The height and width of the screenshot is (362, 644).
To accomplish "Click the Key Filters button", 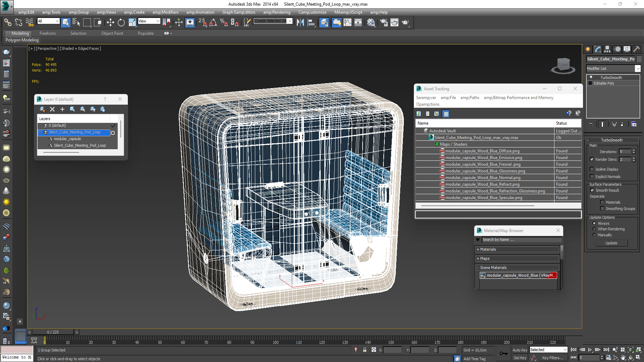I will [552, 358].
